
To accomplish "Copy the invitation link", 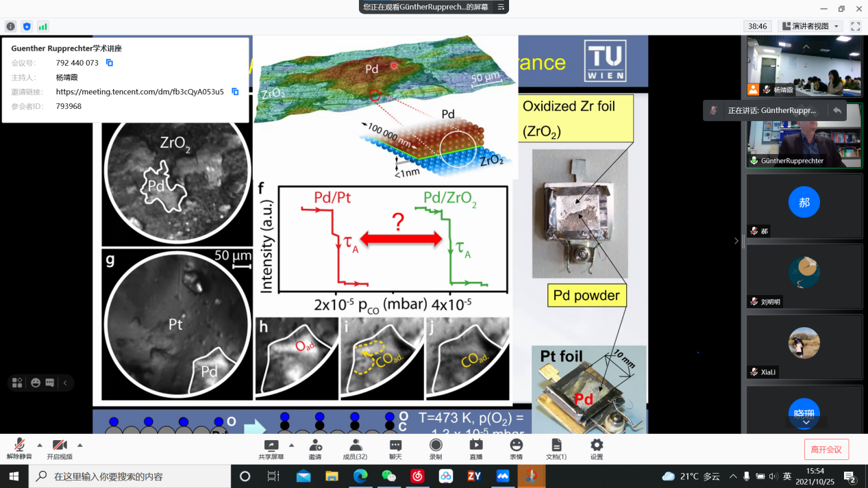I will 235,92.
